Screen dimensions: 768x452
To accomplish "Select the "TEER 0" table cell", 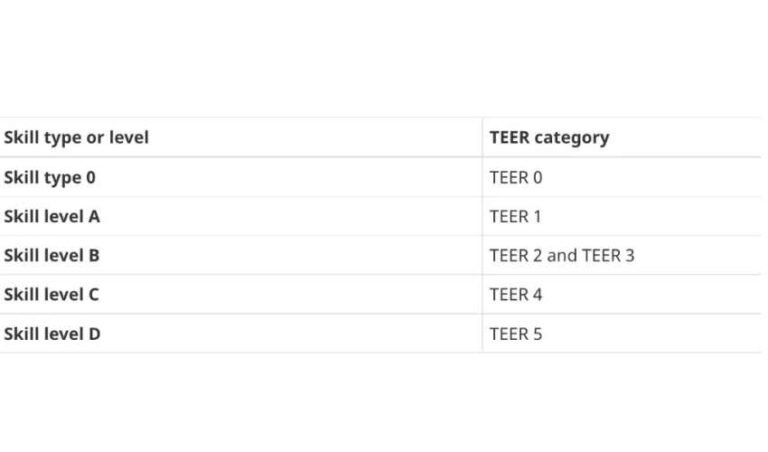I will coord(516,177).
